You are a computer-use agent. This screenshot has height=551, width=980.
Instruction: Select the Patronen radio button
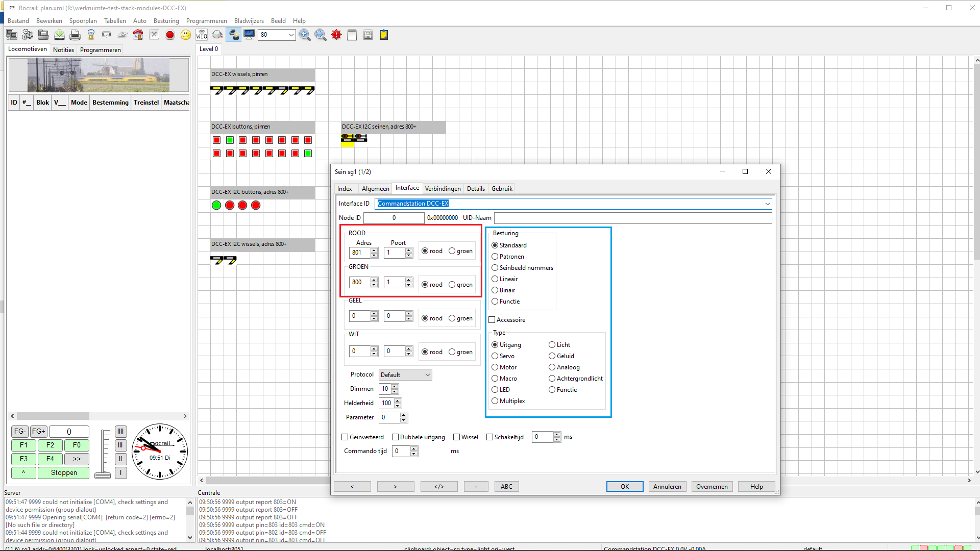tap(495, 257)
